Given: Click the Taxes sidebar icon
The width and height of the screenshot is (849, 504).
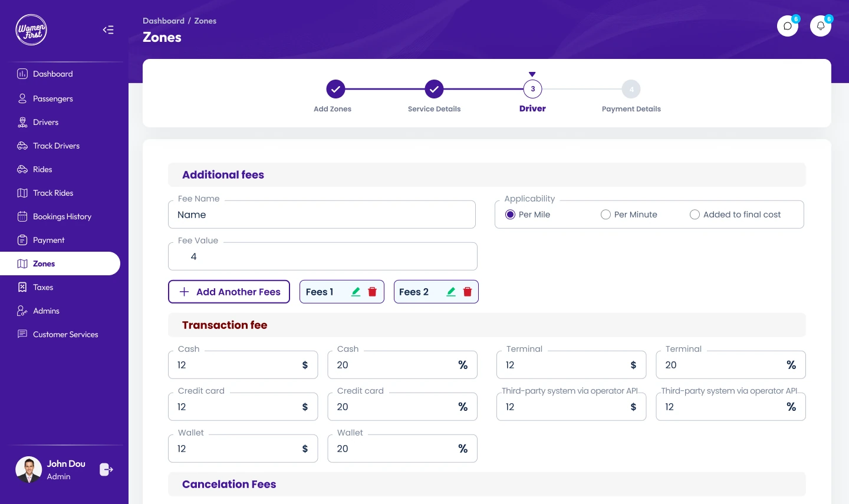Looking at the screenshot, I should coord(22,287).
